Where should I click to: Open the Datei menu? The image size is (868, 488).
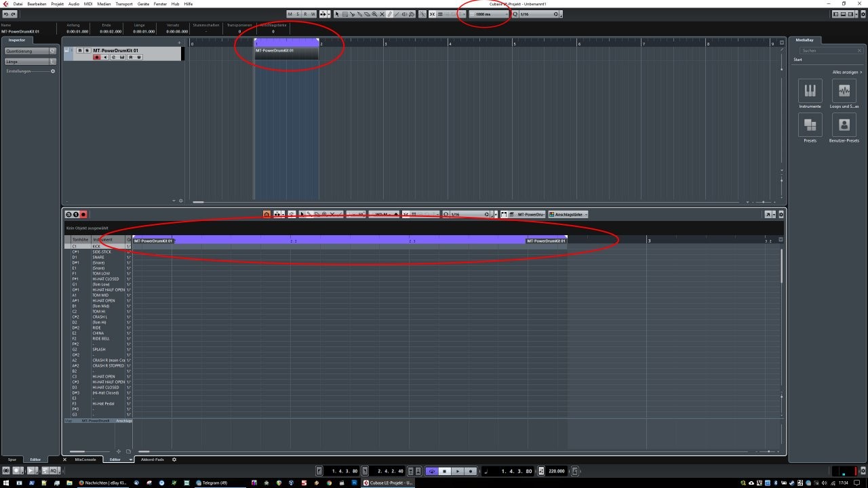18,3
